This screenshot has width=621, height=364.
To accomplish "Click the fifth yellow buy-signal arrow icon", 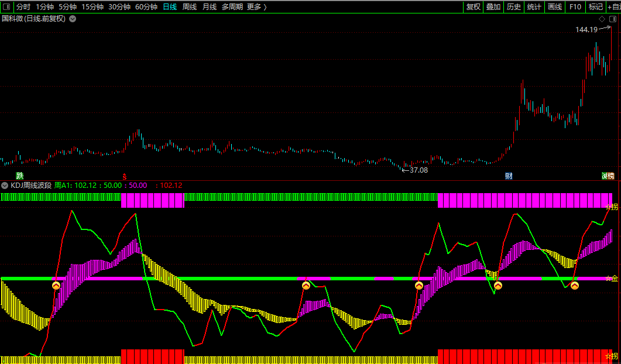I will (575, 286).
